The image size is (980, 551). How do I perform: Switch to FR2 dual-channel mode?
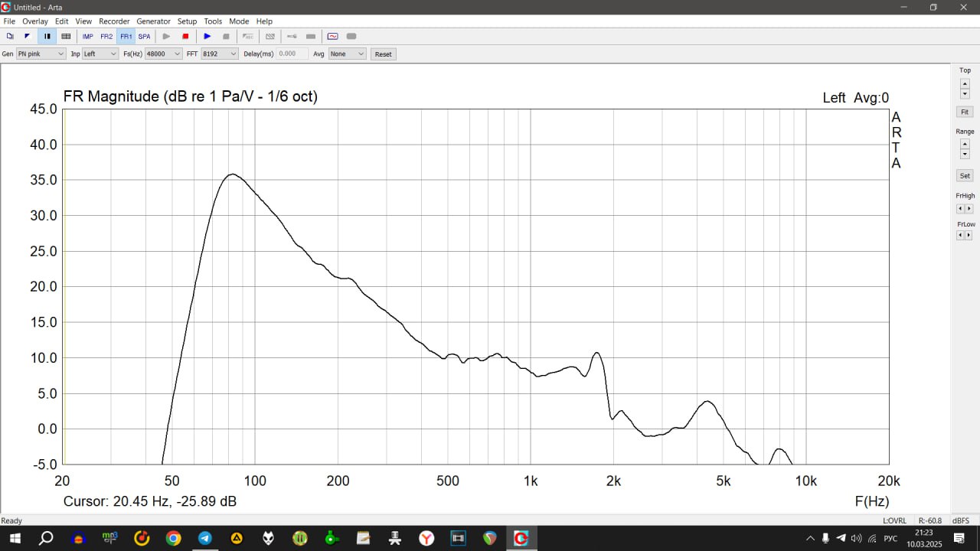pyautogui.click(x=106, y=36)
